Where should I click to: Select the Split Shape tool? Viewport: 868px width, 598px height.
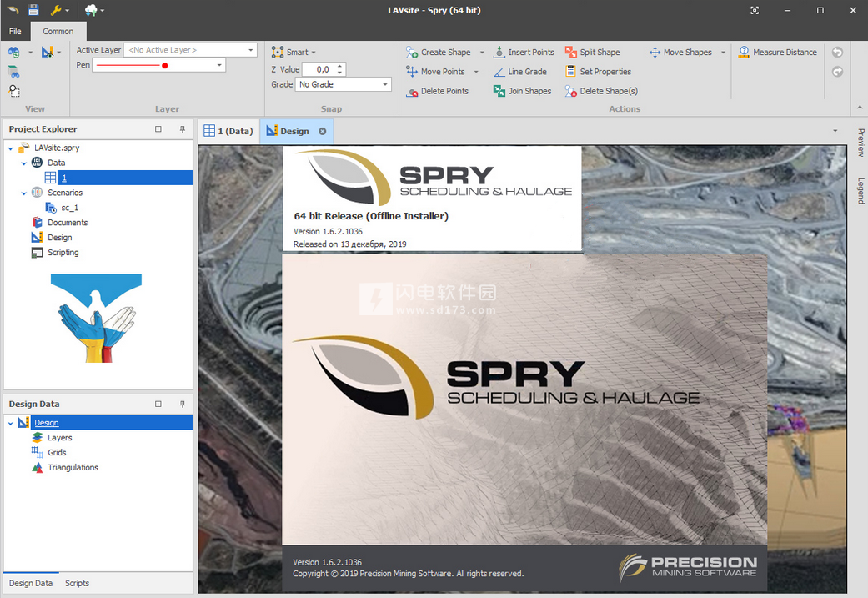pyautogui.click(x=592, y=52)
